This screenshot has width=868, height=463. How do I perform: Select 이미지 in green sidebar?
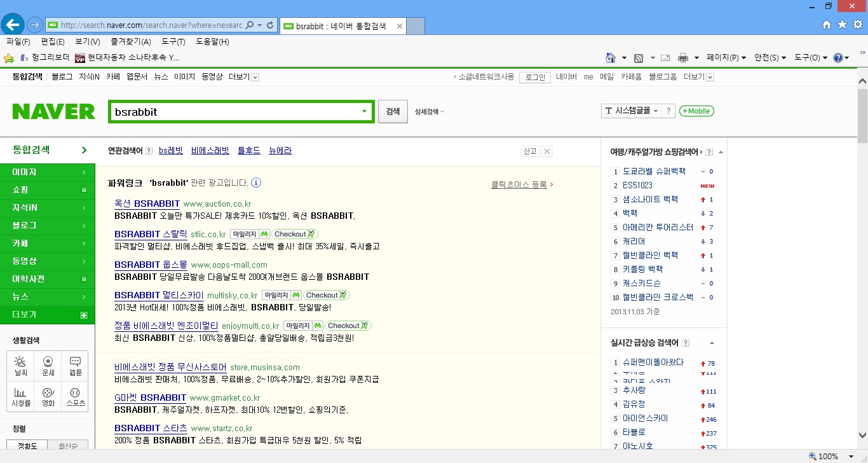click(x=48, y=172)
